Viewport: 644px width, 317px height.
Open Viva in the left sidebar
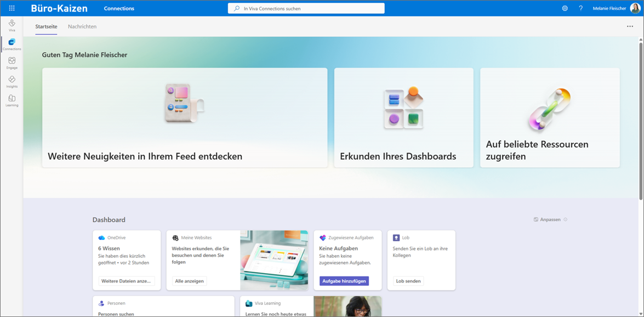click(12, 25)
